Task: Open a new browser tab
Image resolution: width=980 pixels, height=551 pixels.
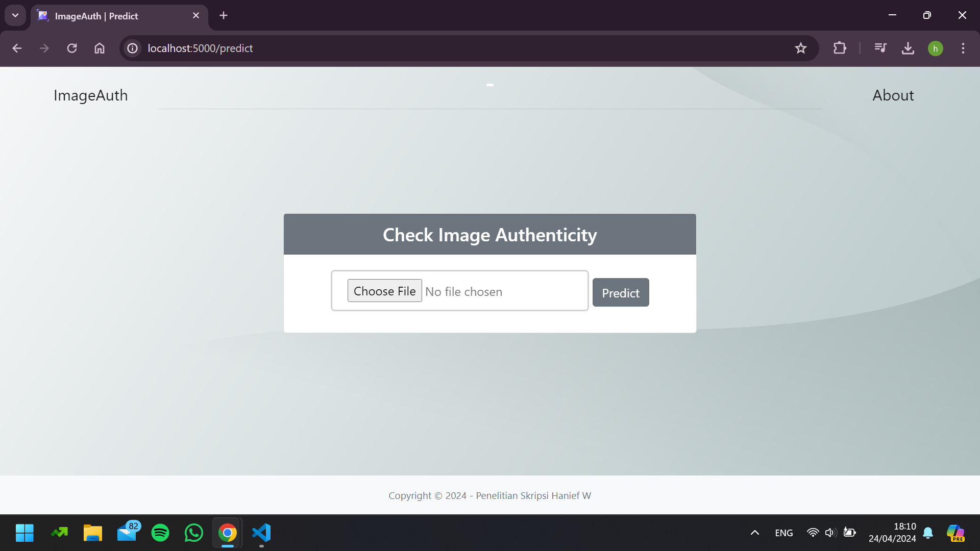Action: pyautogui.click(x=224, y=15)
